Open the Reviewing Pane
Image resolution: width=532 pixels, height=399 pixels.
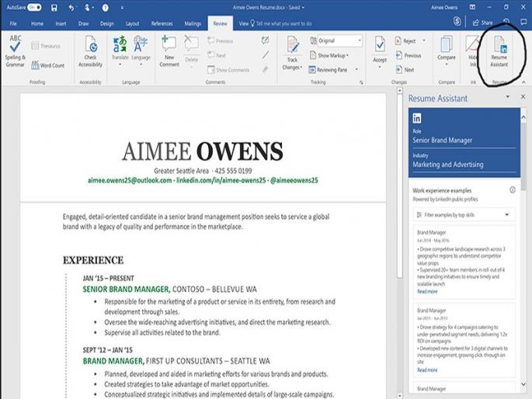click(x=328, y=70)
